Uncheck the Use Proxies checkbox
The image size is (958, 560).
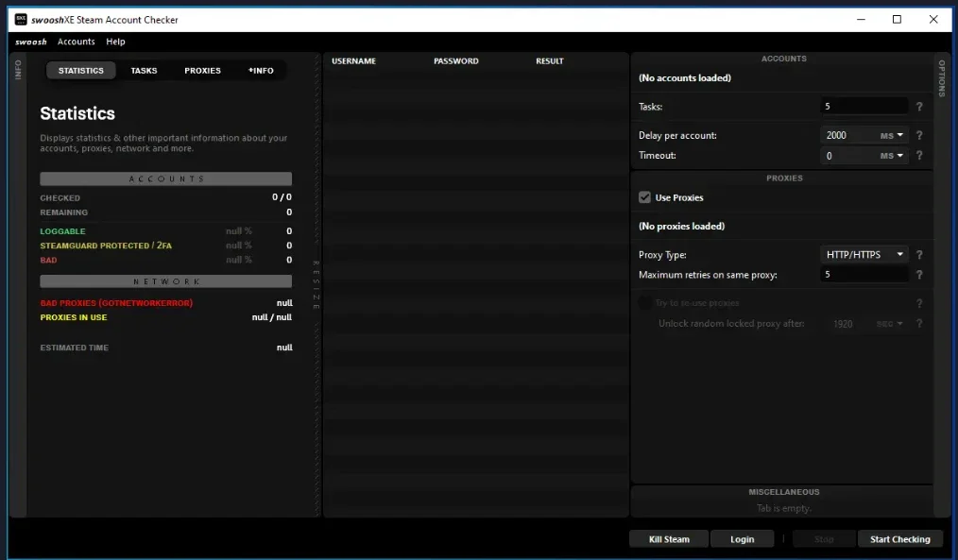[x=644, y=197]
